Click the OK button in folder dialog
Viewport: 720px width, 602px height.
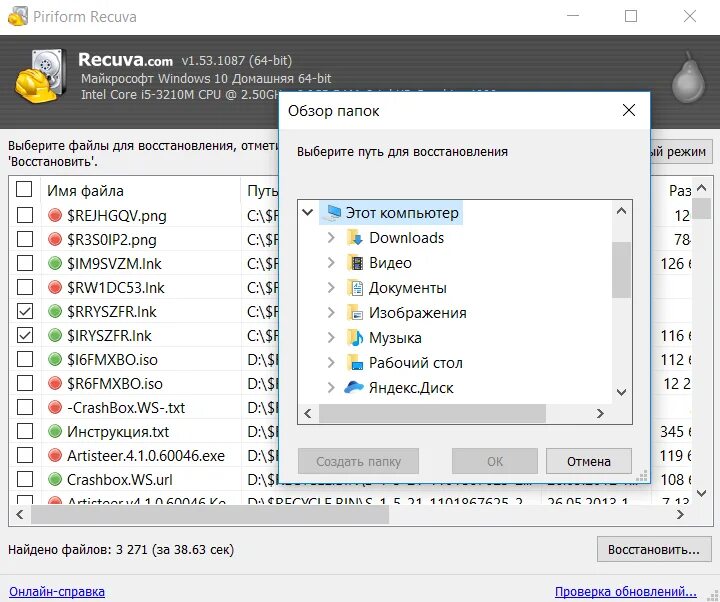click(495, 461)
